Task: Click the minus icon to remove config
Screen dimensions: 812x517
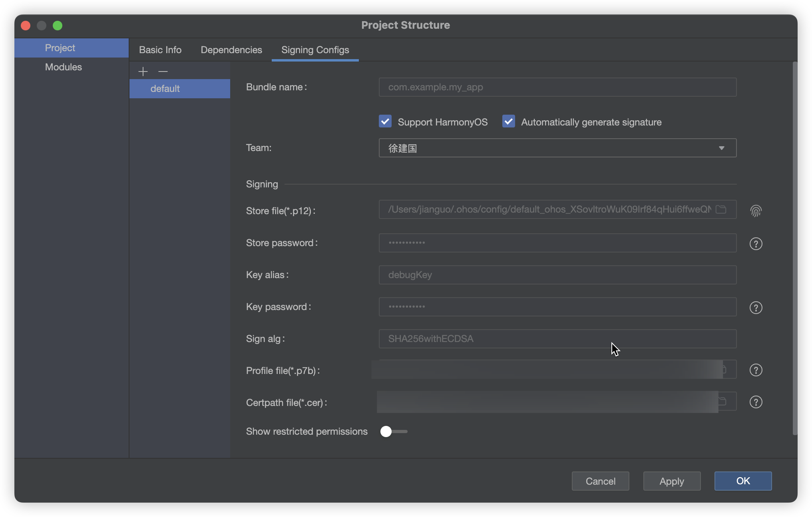Action: point(163,72)
